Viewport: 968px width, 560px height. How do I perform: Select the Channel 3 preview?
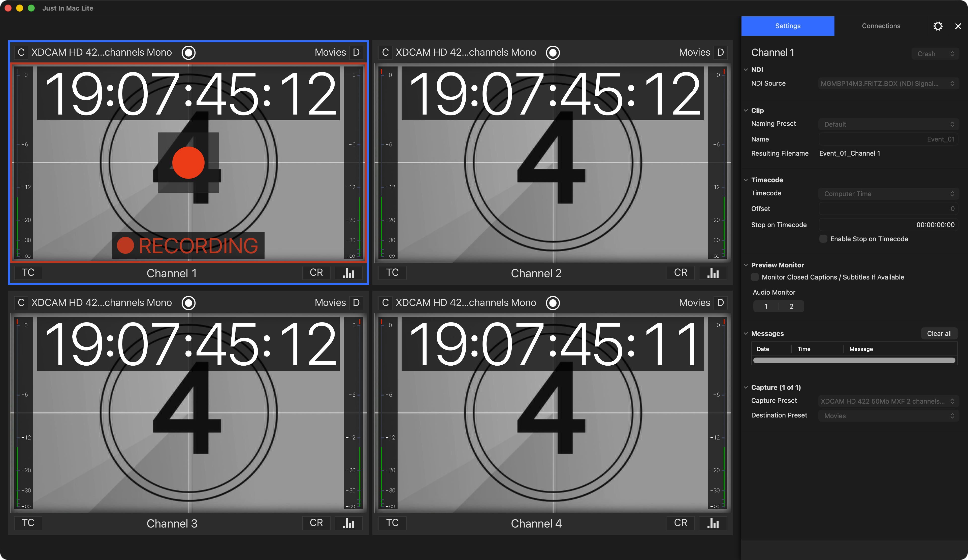tap(188, 413)
